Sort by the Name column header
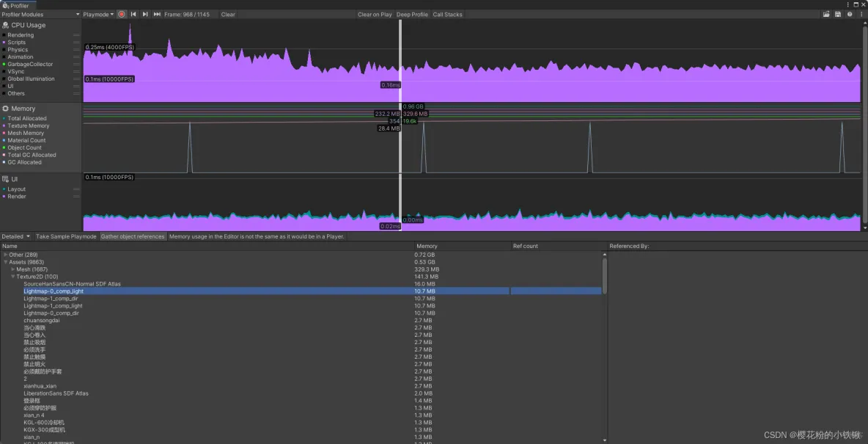This screenshot has width=868, height=444. click(x=207, y=246)
